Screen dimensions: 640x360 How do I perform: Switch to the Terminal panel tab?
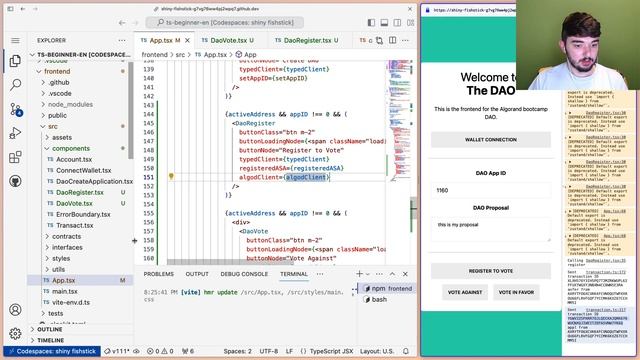point(294,274)
